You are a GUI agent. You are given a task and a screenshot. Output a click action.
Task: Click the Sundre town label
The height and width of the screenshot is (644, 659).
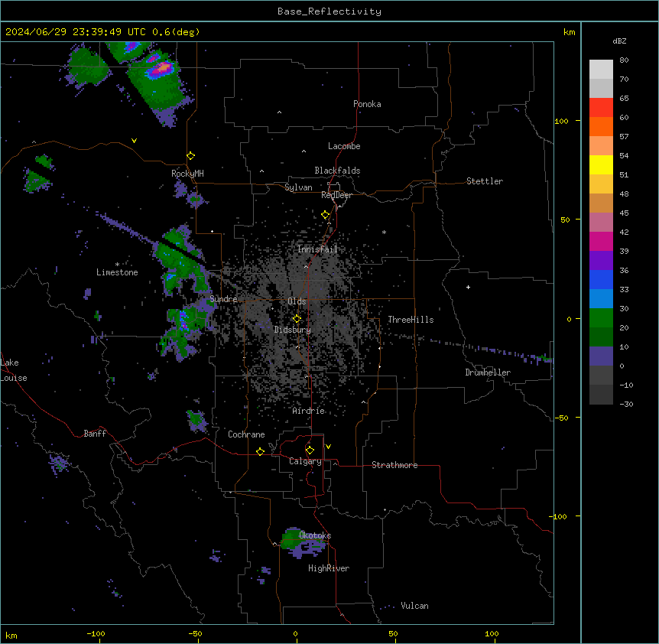223,299
